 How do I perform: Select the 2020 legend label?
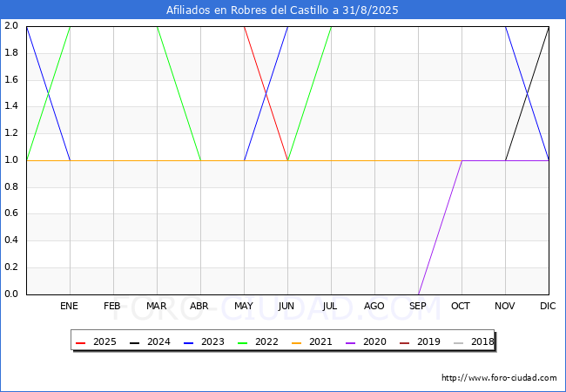coord(374,341)
